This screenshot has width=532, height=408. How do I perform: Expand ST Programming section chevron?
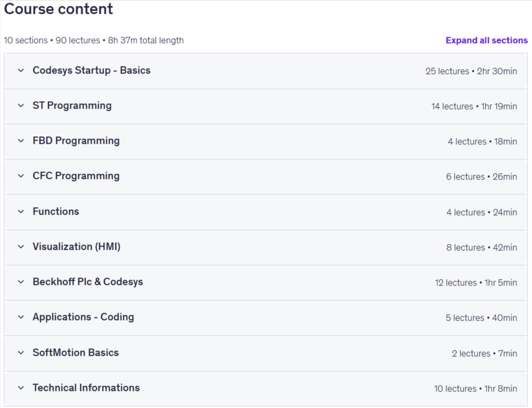(x=21, y=105)
